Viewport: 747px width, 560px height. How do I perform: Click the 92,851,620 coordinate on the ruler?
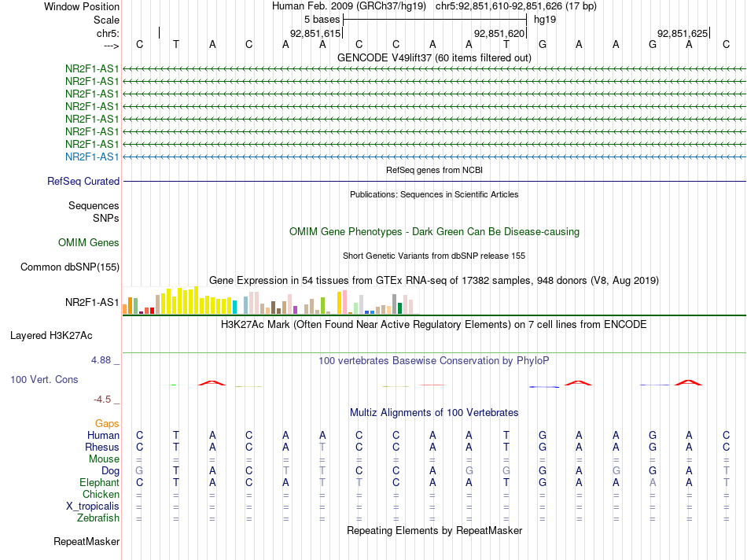(x=499, y=33)
